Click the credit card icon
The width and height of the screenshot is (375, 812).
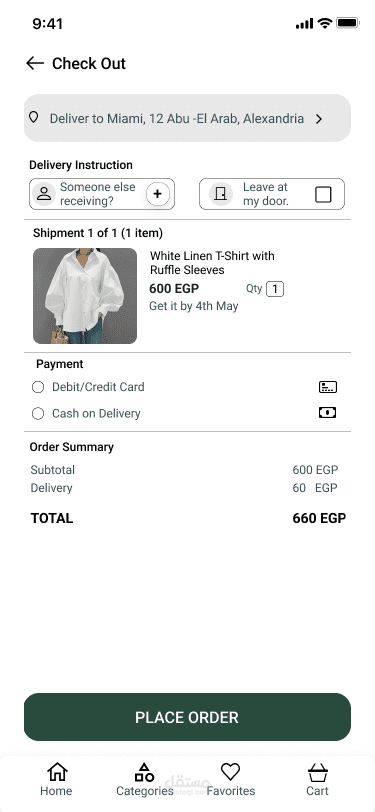(327, 387)
